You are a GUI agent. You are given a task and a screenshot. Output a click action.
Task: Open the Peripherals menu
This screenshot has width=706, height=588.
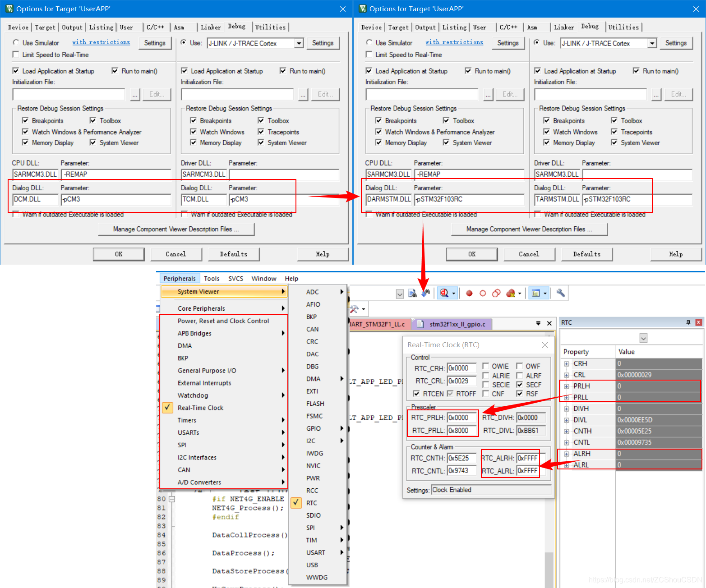tap(180, 279)
